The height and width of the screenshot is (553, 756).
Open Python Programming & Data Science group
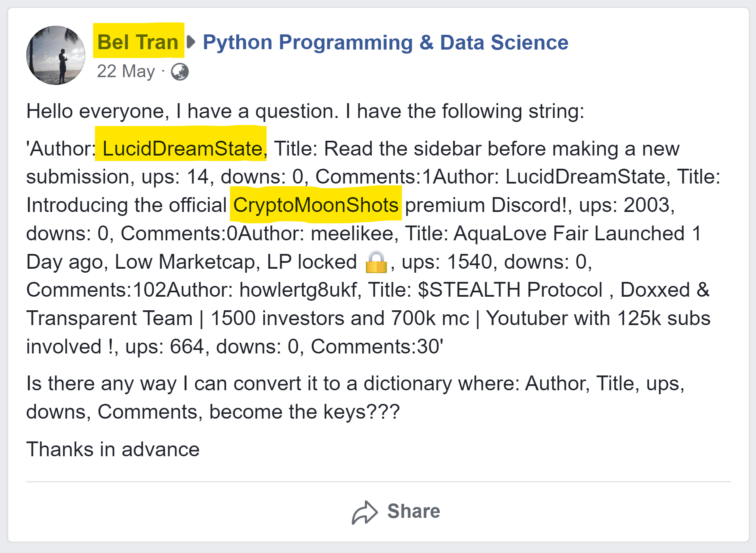click(385, 42)
